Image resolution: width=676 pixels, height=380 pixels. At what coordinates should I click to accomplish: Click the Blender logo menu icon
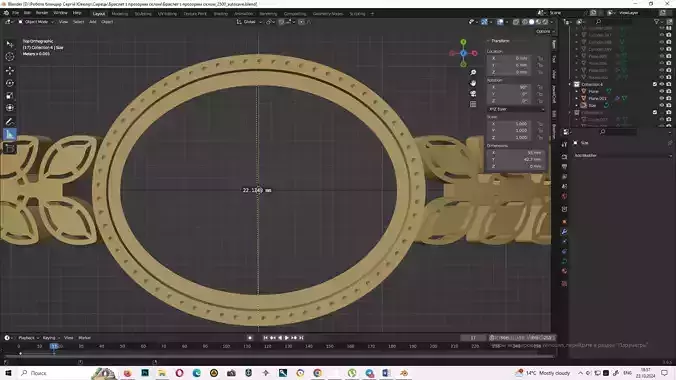coord(6,13)
